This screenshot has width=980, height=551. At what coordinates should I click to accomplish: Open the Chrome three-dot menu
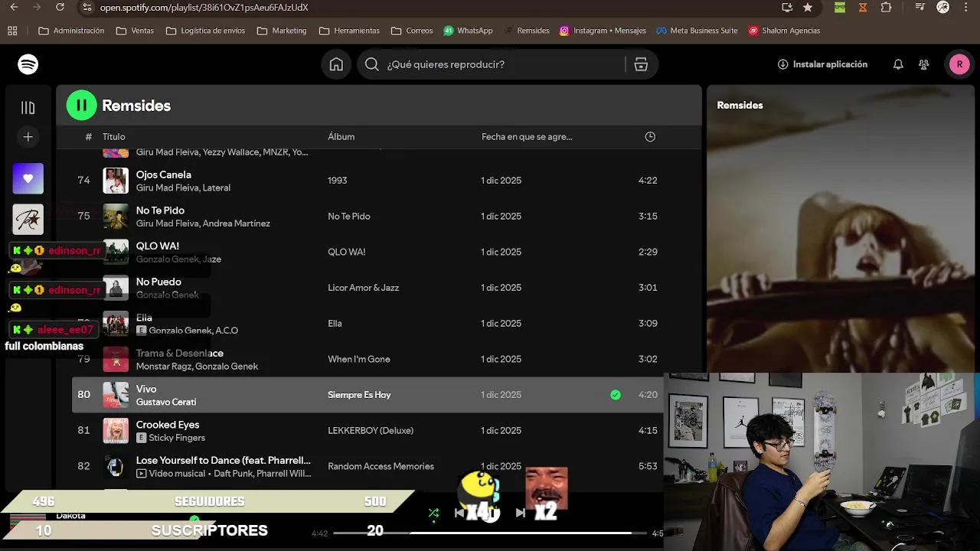967,8
